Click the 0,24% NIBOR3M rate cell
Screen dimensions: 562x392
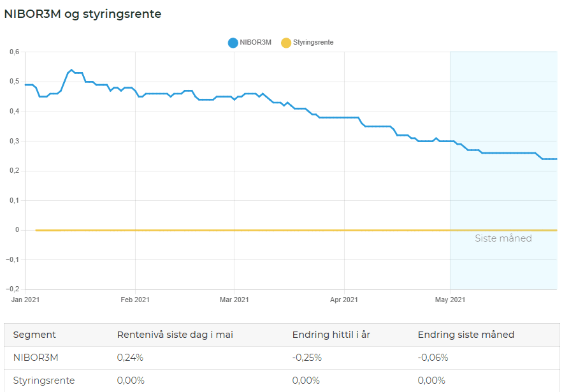tap(130, 358)
